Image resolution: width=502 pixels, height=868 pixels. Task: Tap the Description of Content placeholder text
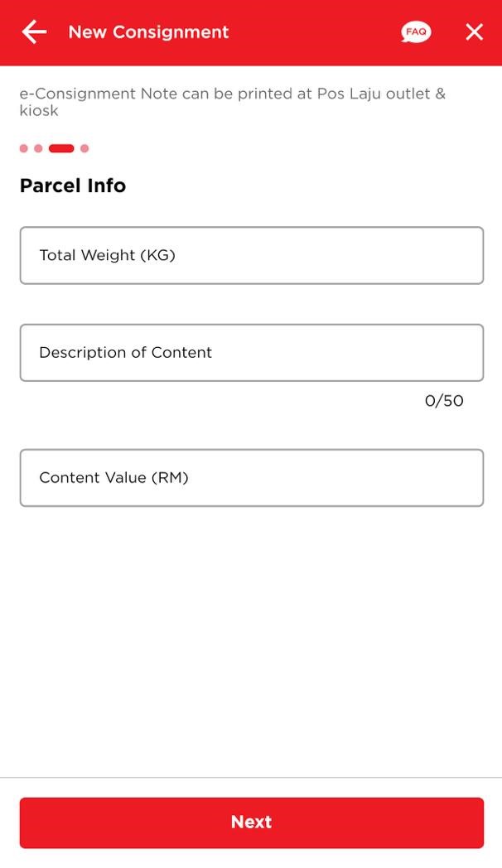click(x=125, y=353)
